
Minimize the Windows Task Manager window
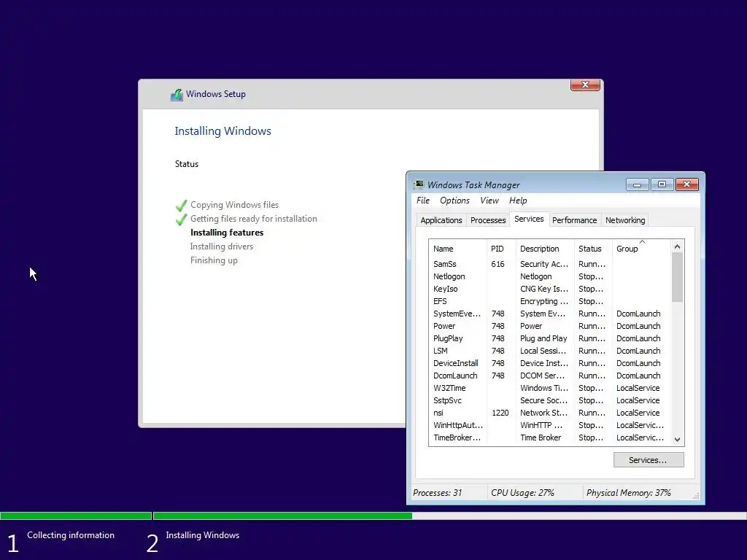pyautogui.click(x=637, y=184)
